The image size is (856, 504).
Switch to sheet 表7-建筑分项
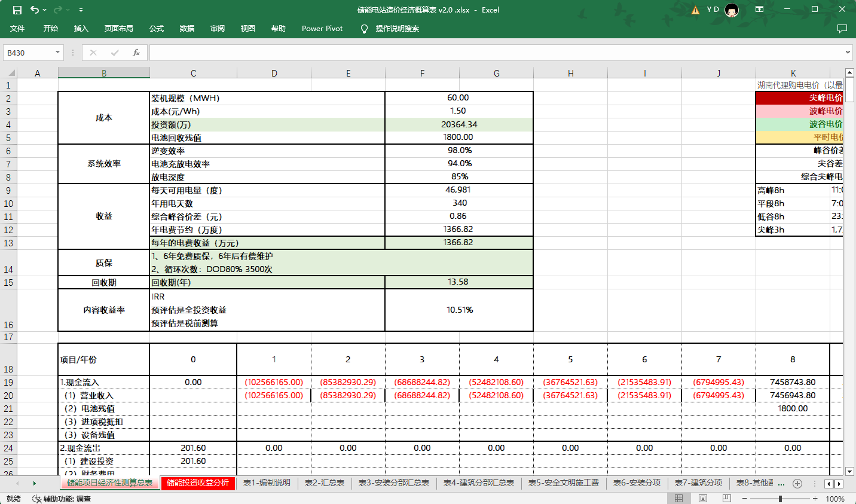click(x=699, y=483)
